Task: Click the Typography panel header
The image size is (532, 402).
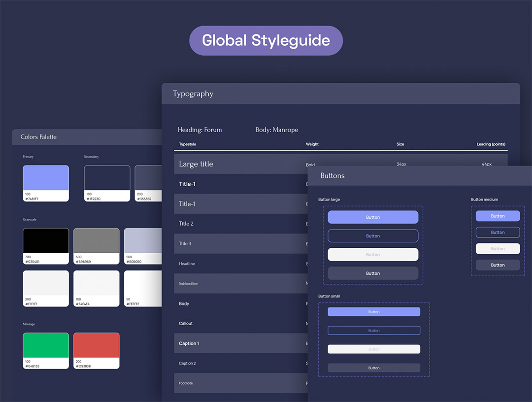Action: [340, 94]
